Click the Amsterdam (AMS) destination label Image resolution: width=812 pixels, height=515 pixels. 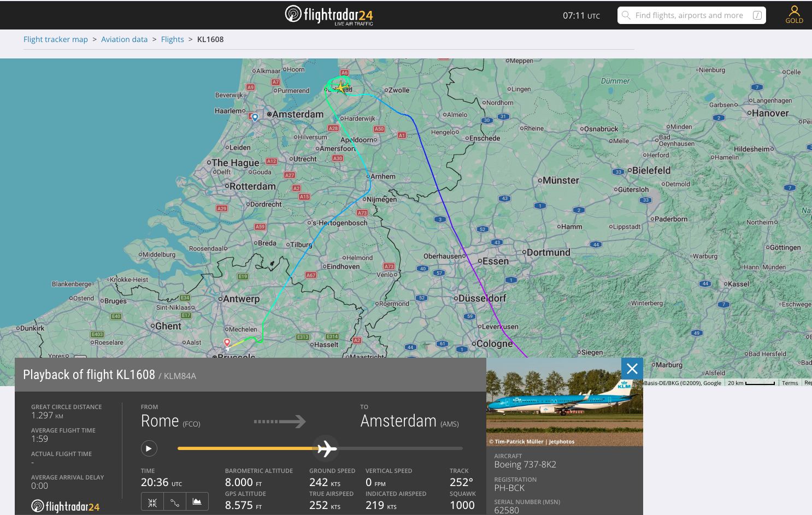[x=409, y=421]
